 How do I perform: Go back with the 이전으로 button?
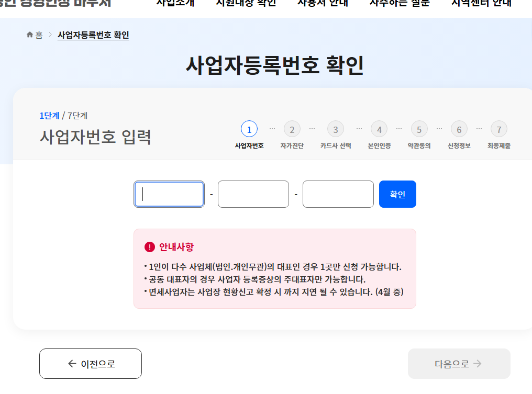(x=91, y=364)
